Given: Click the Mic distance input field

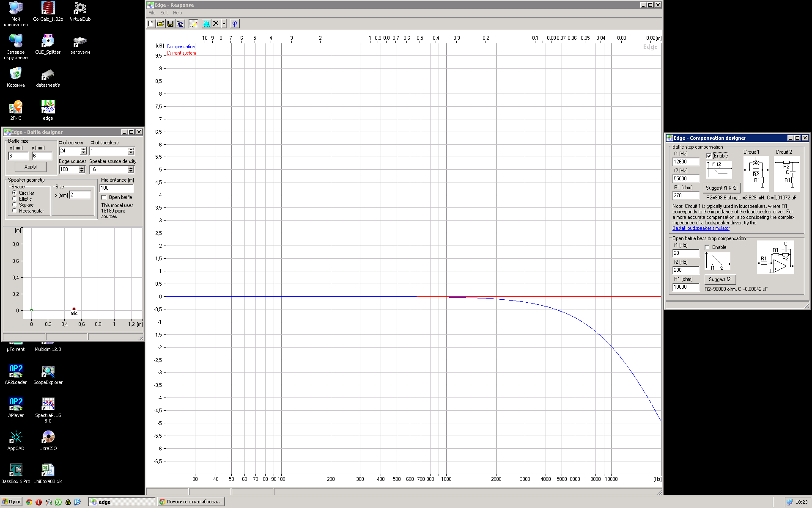Looking at the screenshot, I should click(116, 188).
